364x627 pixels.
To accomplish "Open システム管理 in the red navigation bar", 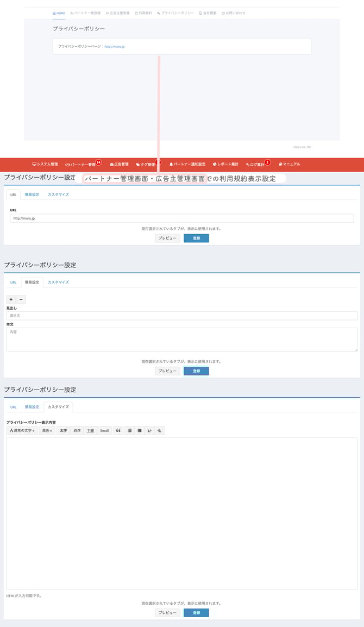I will [45, 164].
